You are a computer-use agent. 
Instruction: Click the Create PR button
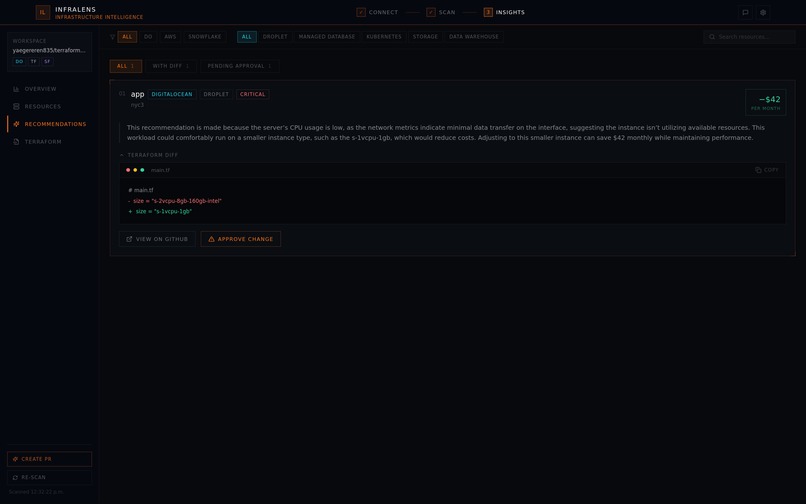[49, 459]
